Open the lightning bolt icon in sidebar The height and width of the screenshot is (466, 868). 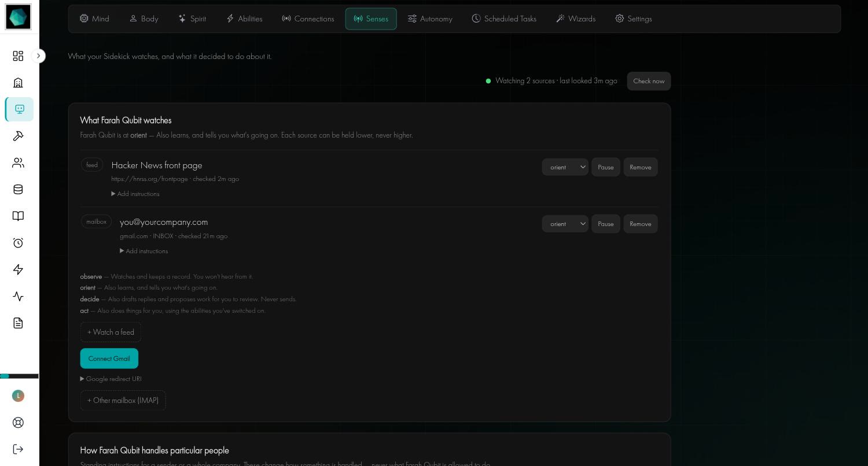point(18,269)
